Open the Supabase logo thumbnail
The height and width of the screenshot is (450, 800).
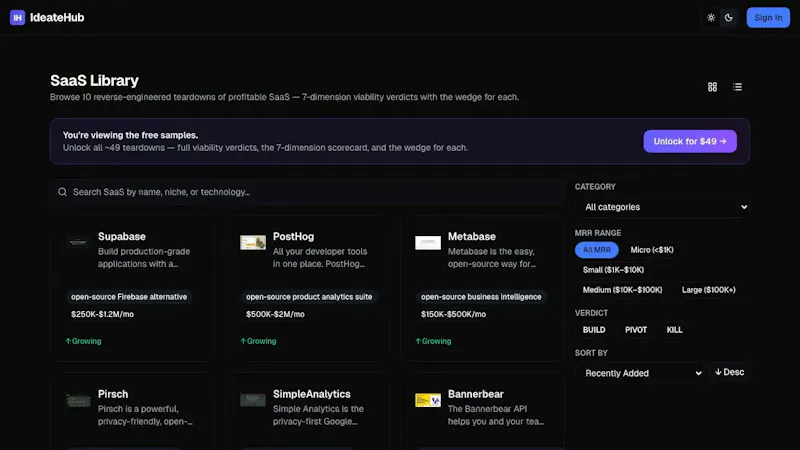pyautogui.click(x=78, y=242)
